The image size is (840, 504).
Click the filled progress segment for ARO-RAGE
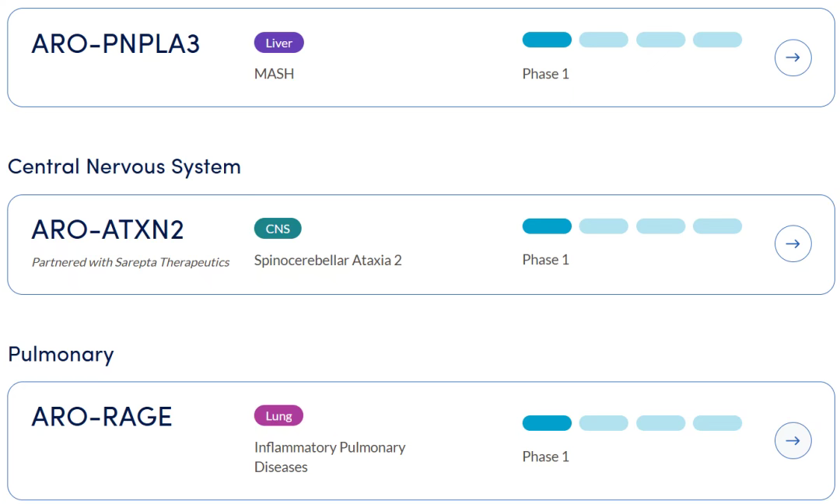pos(547,422)
